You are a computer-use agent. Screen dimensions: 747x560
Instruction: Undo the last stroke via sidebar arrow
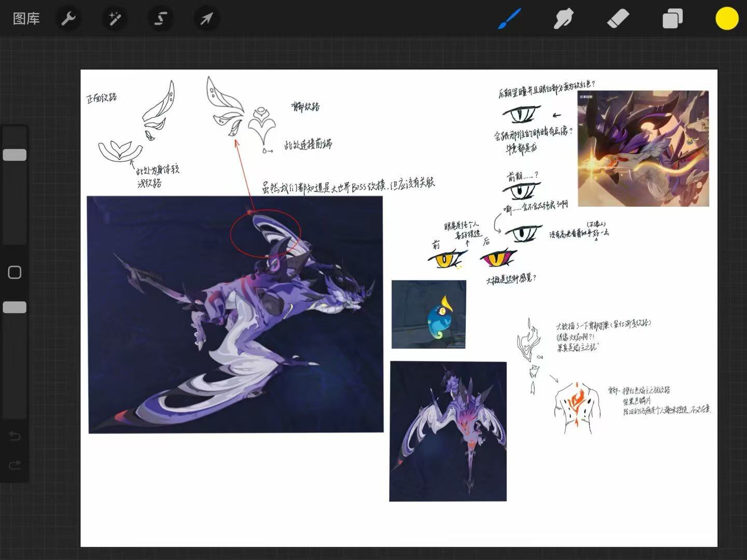pos(15,436)
